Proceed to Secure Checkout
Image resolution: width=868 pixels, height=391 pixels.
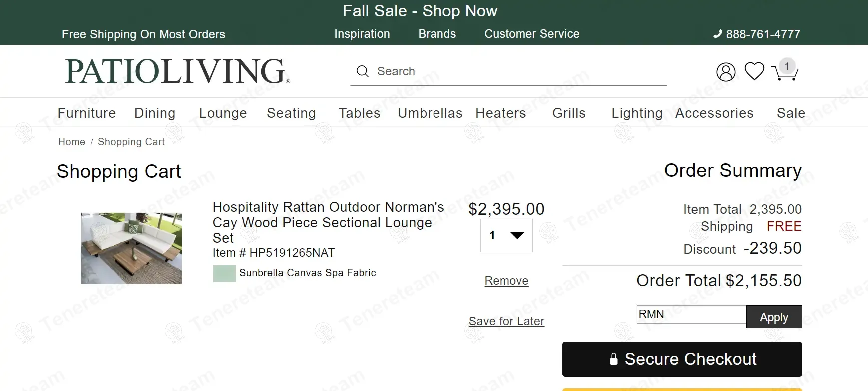pos(682,359)
